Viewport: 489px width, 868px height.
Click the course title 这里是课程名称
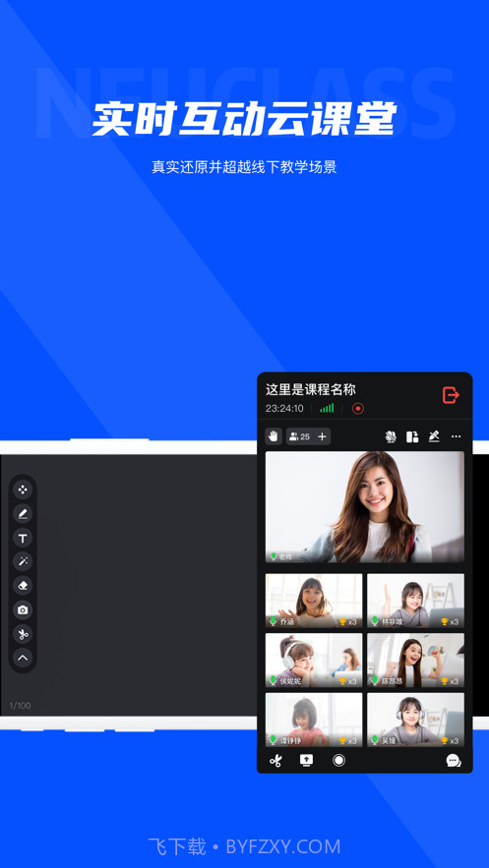click(310, 389)
